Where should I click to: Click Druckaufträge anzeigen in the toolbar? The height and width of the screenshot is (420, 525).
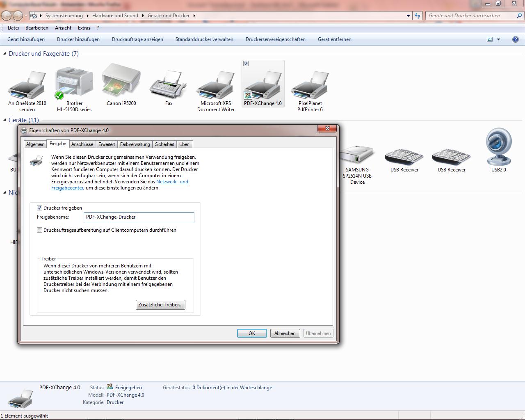[138, 39]
